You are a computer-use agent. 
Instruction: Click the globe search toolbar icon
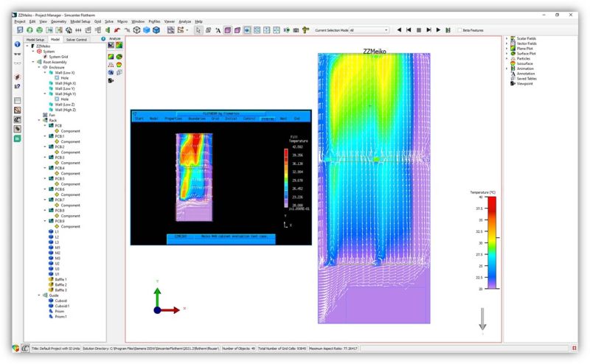click(x=69, y=30)
